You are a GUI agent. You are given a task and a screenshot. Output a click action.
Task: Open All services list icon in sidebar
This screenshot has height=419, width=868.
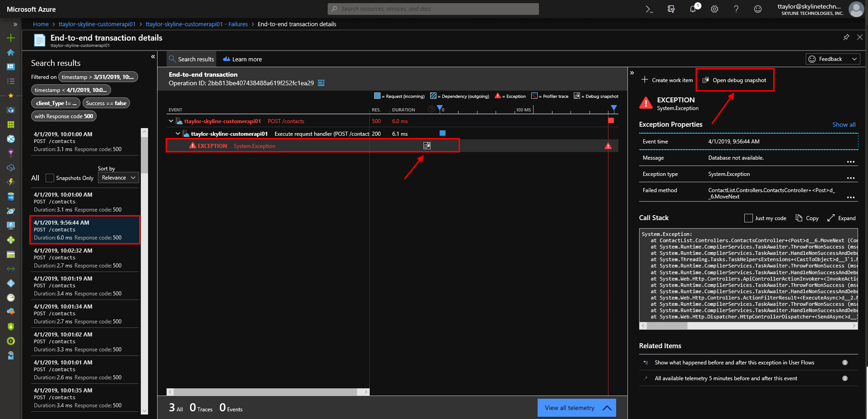click(x=11, y=81)
